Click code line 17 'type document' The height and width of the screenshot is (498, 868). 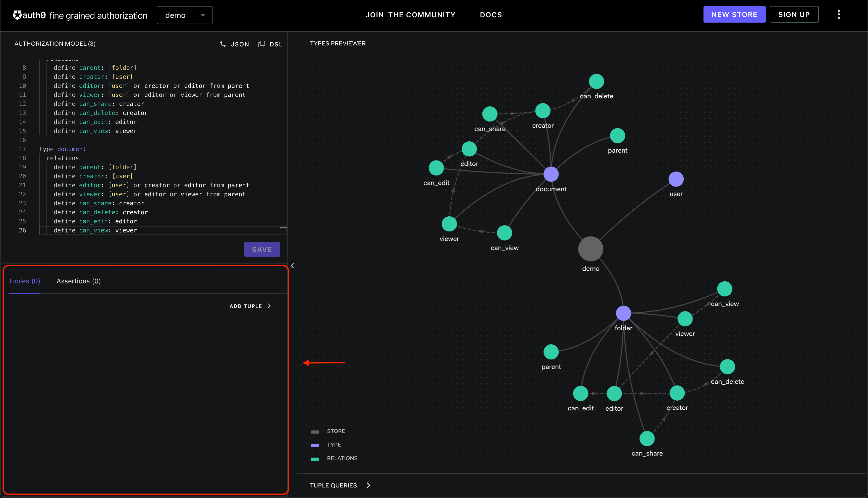63,149
